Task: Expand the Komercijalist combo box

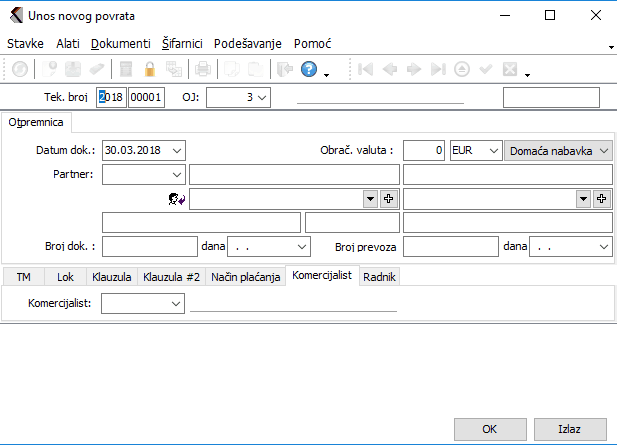Action: click(x=176, y=303)
